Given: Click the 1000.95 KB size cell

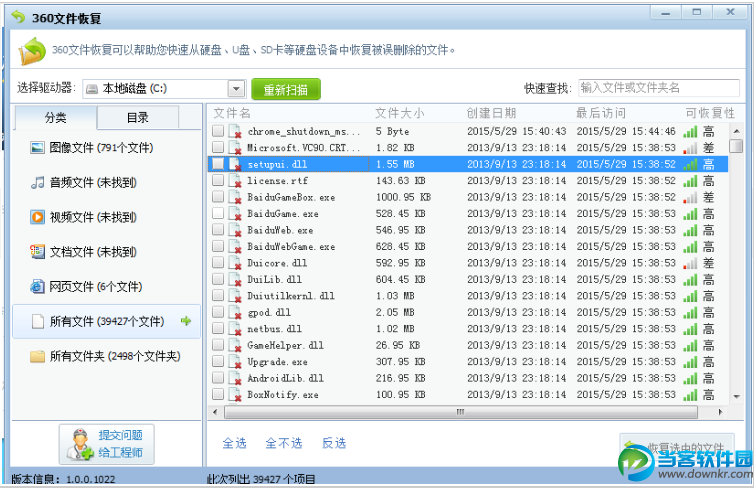Looking at the screenshot, I should pyautogui.click(x=403, y=197).
